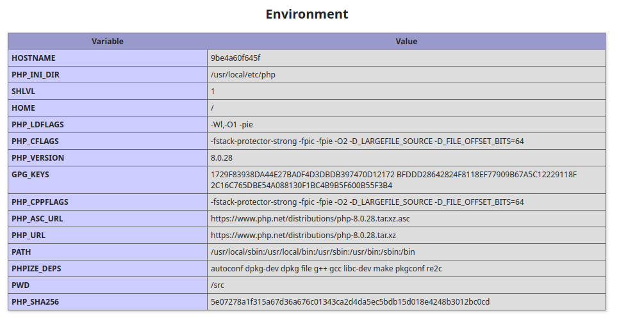The width and height of the screenshot is (644, 320).
Task: Select the HOSTNAME variable cell
Action: 33,58
